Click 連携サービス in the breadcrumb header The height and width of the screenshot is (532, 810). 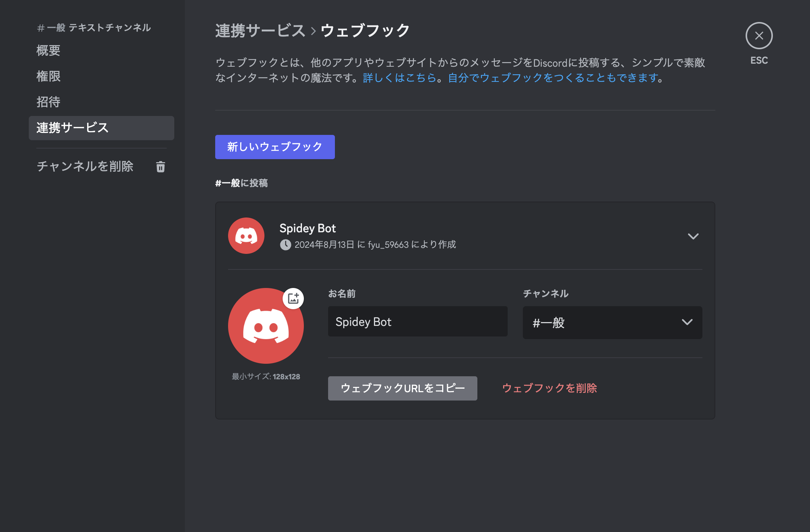click(x=260, y=30)
